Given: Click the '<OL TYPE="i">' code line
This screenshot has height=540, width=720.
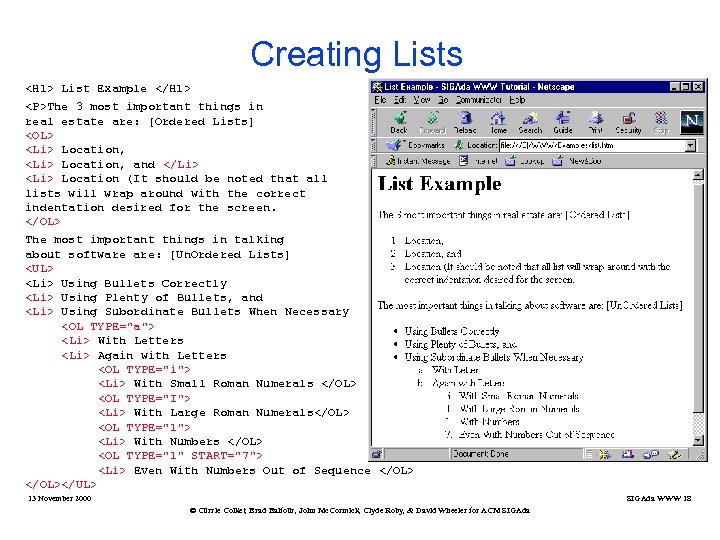Looking at the screenshot, I should pos(144,370).
